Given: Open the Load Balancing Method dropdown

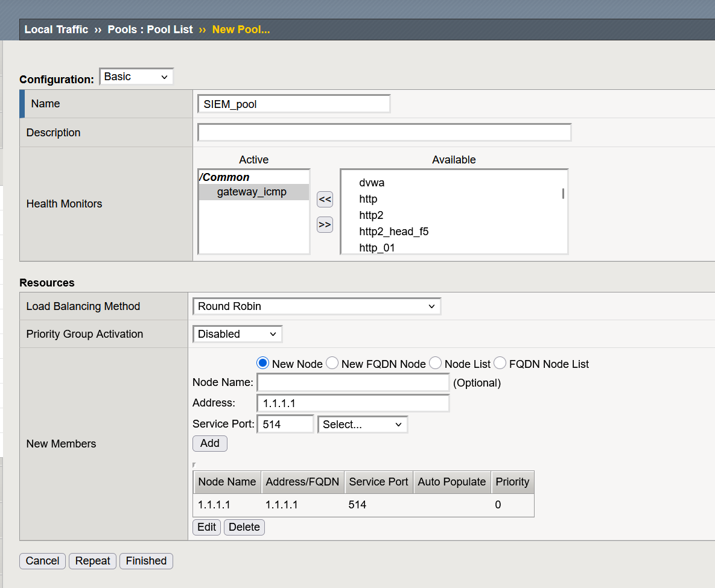Looking at the screenshot, I should [316, 306].
